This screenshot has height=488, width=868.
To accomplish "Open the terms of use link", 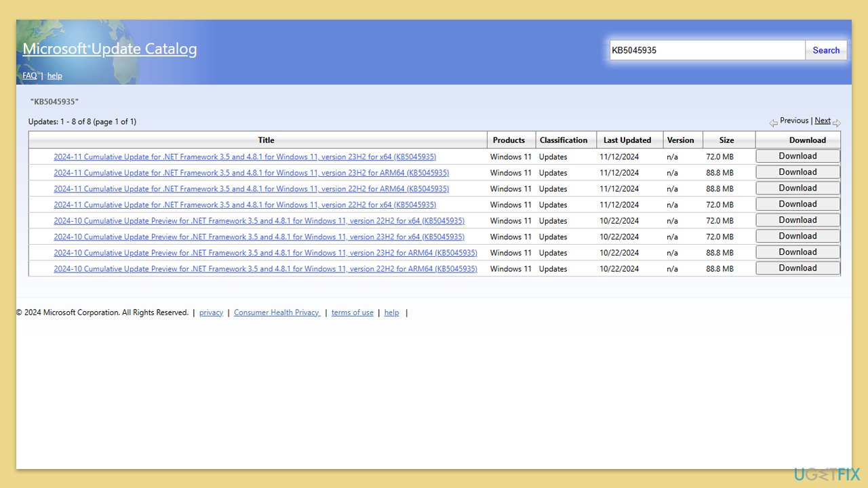I will click(x=353, y=312).
